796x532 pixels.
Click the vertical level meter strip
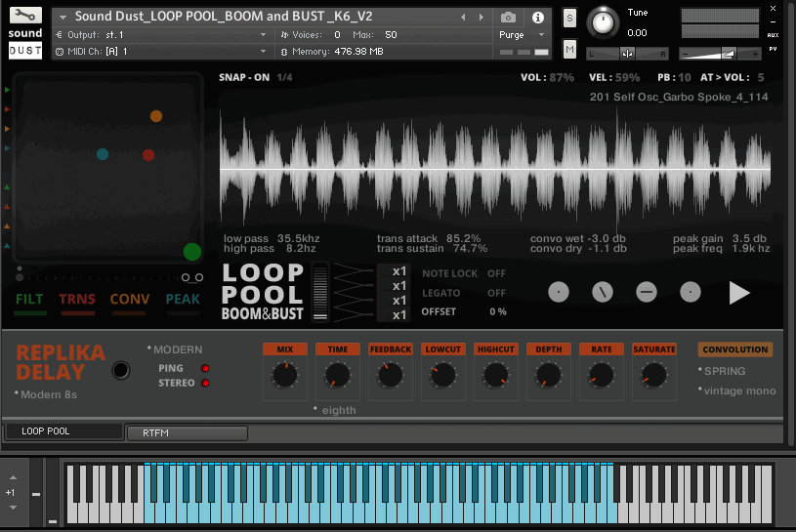point(319,292)
